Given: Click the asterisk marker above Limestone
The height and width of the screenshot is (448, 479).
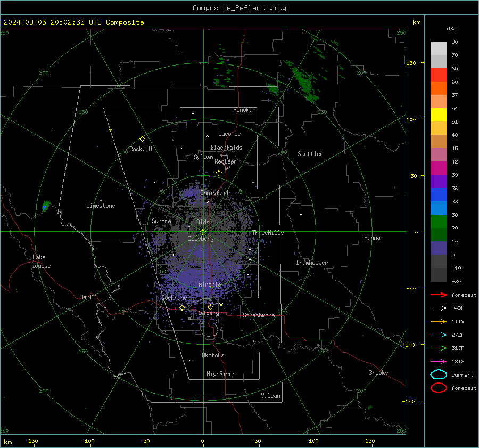Looking at the screenshot, I should point(101,201).
